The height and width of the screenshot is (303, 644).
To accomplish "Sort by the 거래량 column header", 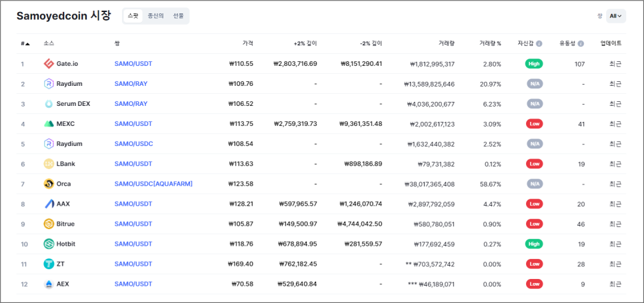I will (x=447, y=43).
